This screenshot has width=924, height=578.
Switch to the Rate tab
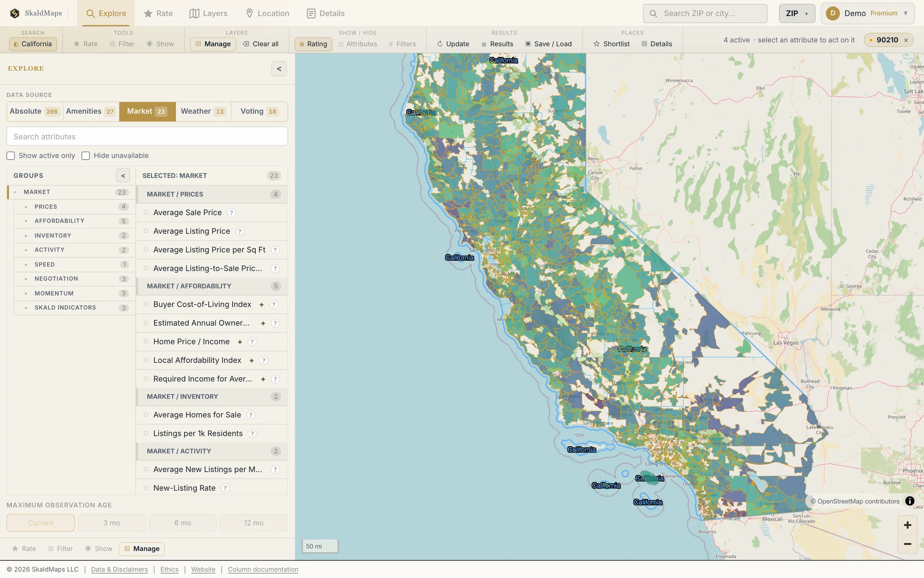tap(158, 13)
